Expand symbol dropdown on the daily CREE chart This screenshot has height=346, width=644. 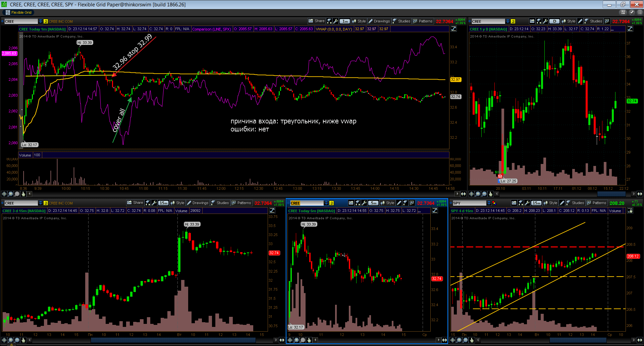[508, 21]
